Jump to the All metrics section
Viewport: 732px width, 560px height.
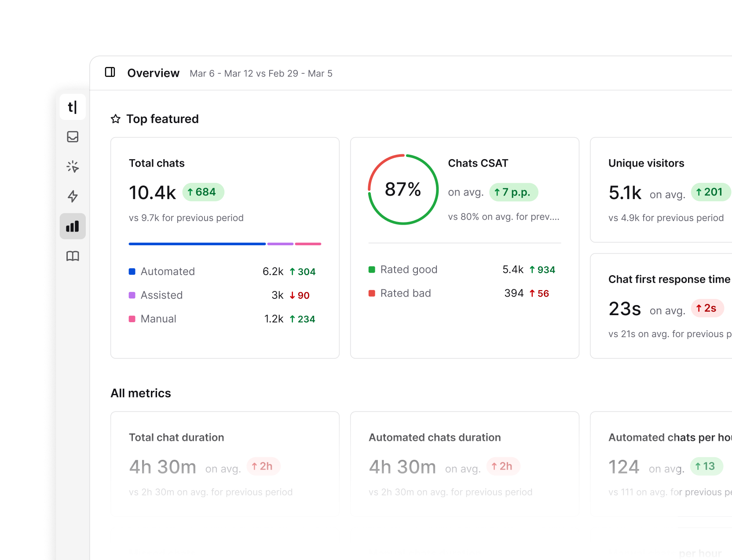click(141, 393)
